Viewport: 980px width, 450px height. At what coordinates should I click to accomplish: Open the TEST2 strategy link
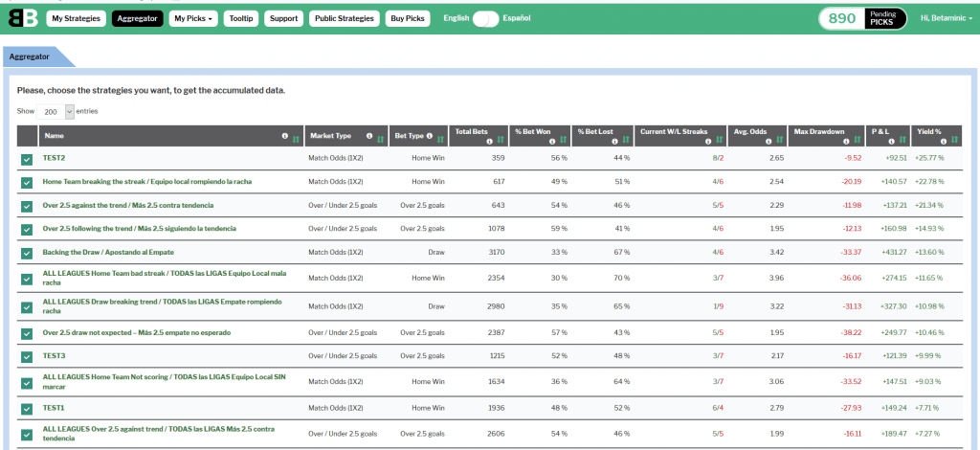(x=54, y=158)
